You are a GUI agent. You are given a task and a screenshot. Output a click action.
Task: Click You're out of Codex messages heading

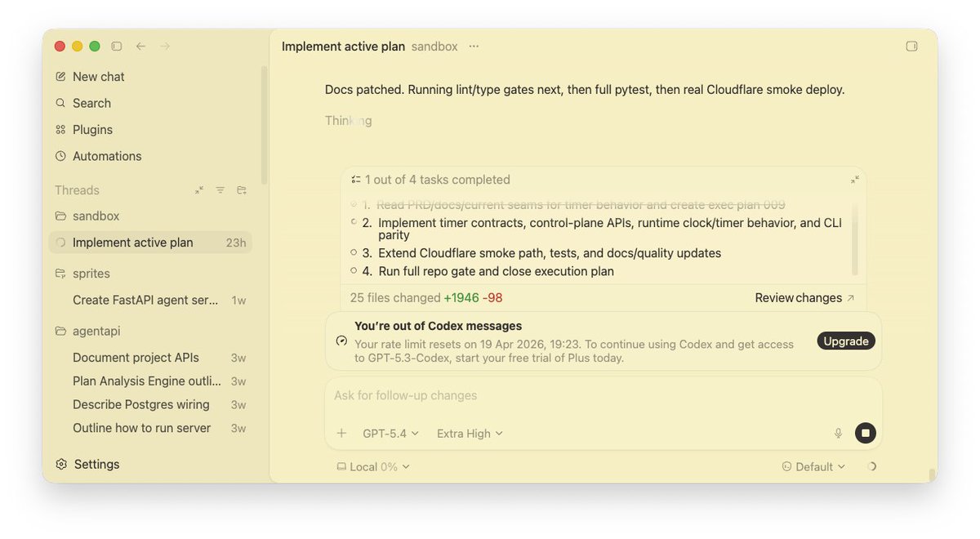click(438, 326)
